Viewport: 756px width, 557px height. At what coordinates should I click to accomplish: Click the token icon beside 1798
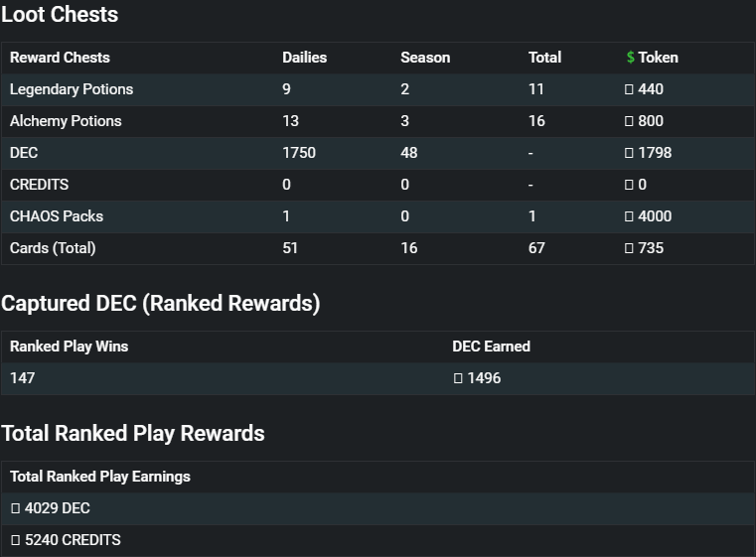click(629, 153)
